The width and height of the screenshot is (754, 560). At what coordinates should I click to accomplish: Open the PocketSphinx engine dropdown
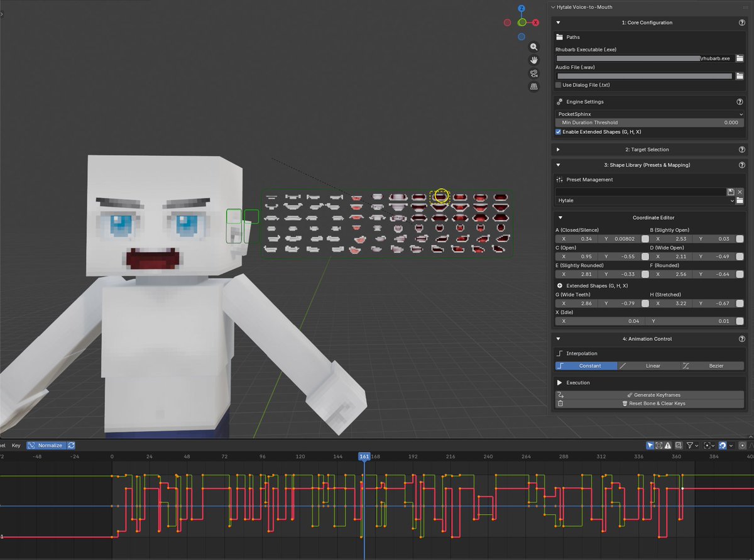(650, 114)
